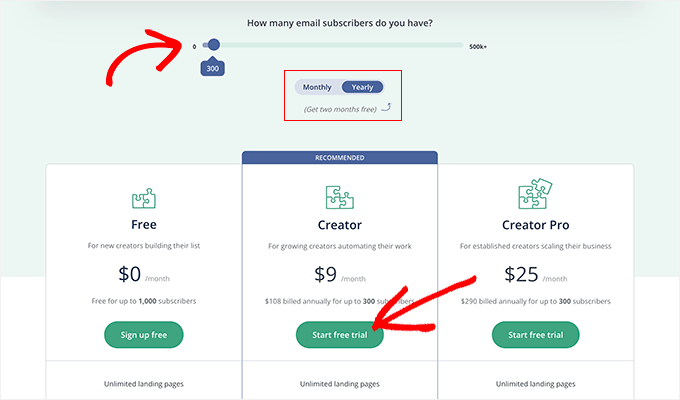Click the Free plan puzzle icon
Screen dimensions: 680x400
[144, 199]
